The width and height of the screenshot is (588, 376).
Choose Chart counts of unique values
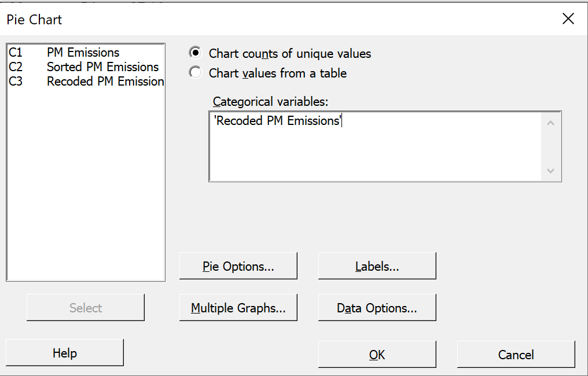pos(280,53)
